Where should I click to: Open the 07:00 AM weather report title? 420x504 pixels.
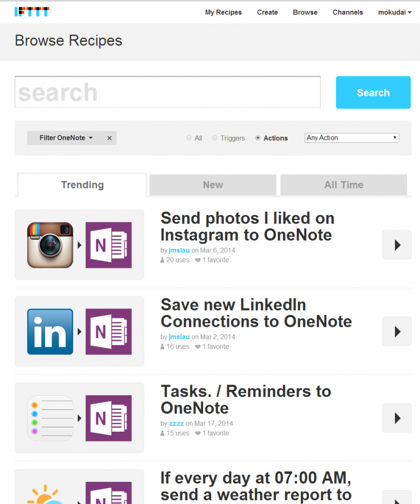click(256, 486)
